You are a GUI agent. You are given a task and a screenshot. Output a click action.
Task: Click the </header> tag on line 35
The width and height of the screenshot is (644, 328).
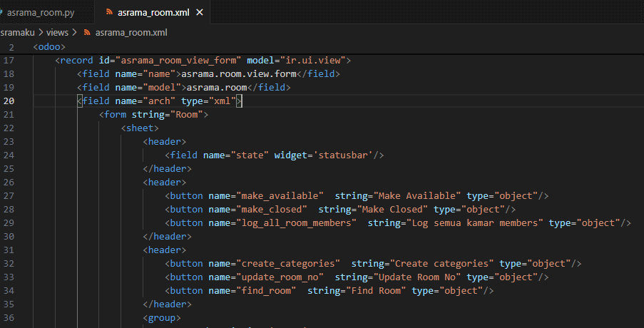click(167, 304)
